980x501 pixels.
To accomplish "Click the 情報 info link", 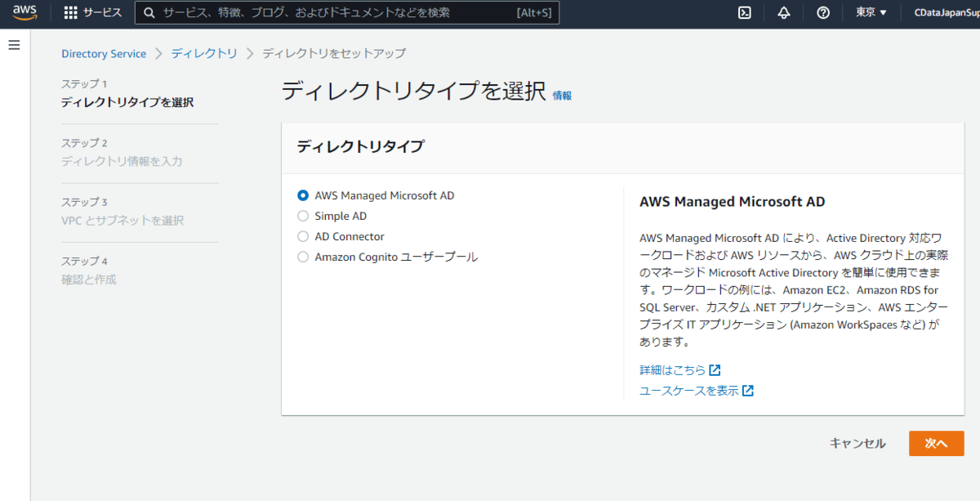I will [x=562, y=96].
